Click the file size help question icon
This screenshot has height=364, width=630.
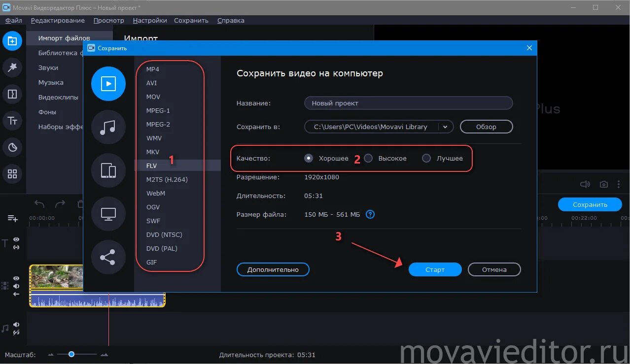pyautogui.click(x=370, y=214)
